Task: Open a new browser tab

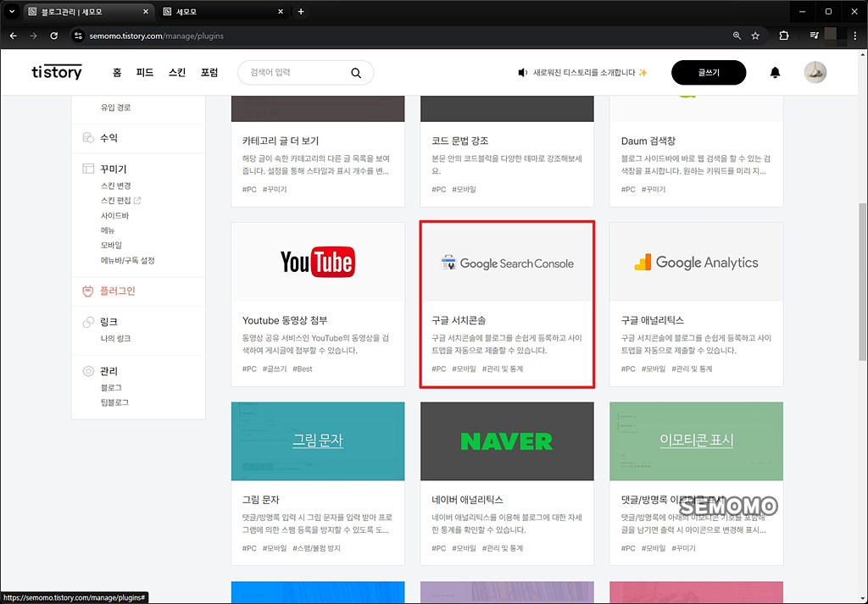Action: (x=301, y=12)
